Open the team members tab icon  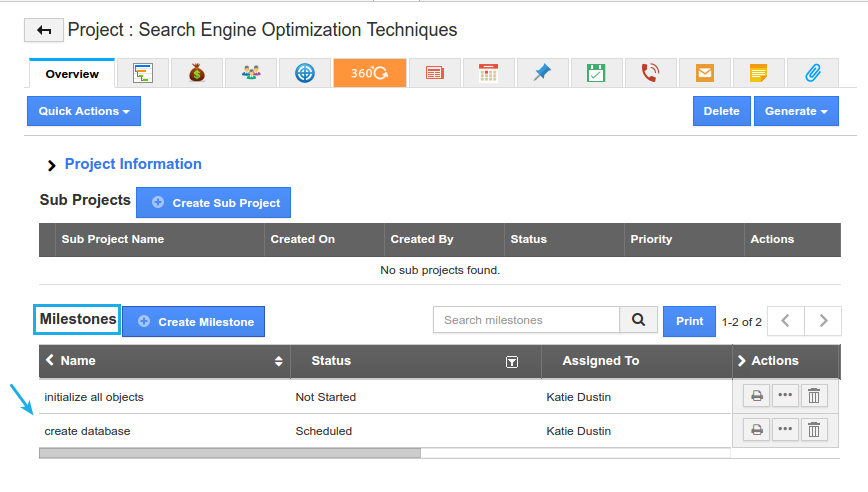pyautogui.click(x=251, y=73)
